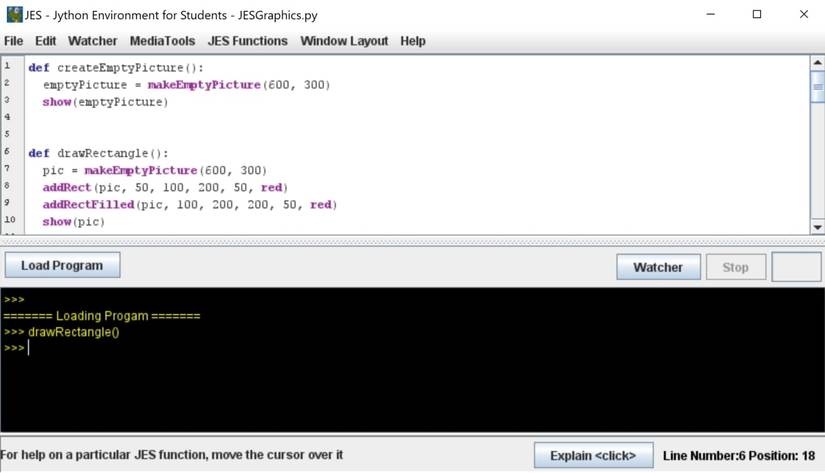The height and width of the screenshot is (473, 825).
Task: Minimize the JES window
Action: (x=710, y=15)
